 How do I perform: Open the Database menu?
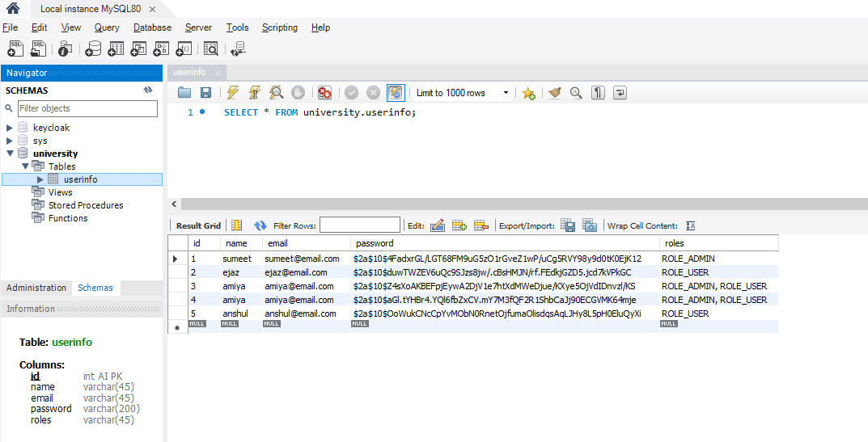point(152,27)
